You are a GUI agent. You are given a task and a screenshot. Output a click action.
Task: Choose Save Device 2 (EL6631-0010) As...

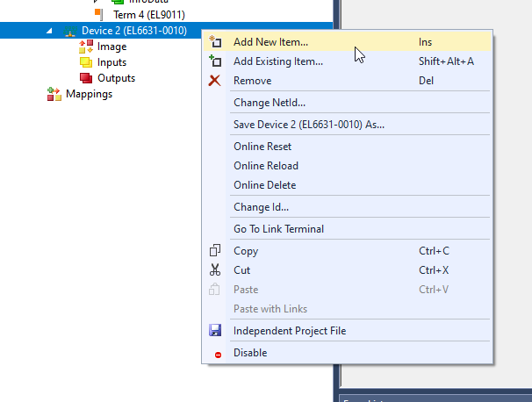[x=308, y=125]
